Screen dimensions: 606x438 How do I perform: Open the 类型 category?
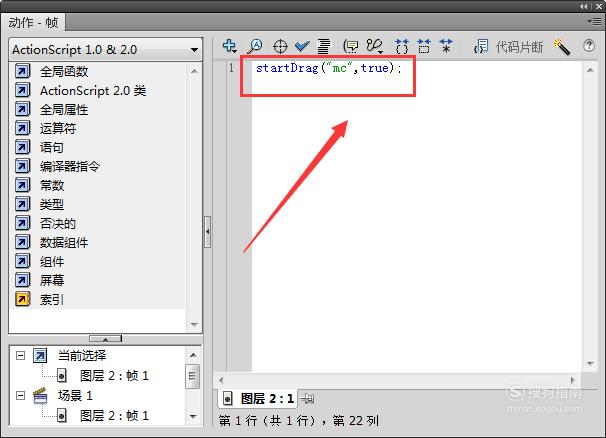pos(52,205)
